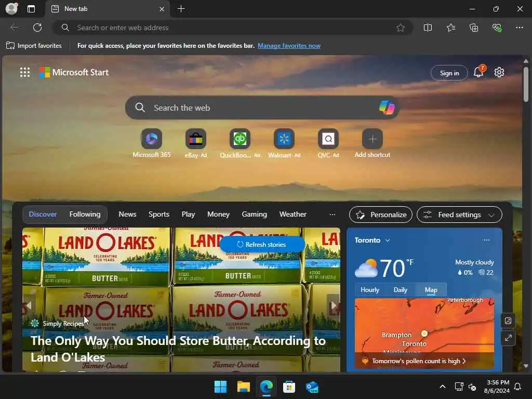Open the Favorites list icon
The image size is (532, 399).
tap(451, 28)
